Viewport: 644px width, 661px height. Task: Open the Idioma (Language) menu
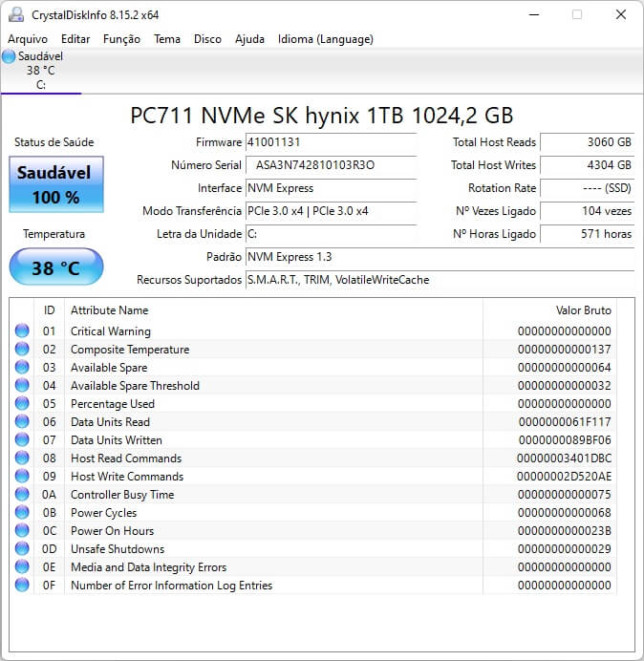coord(325,39)
